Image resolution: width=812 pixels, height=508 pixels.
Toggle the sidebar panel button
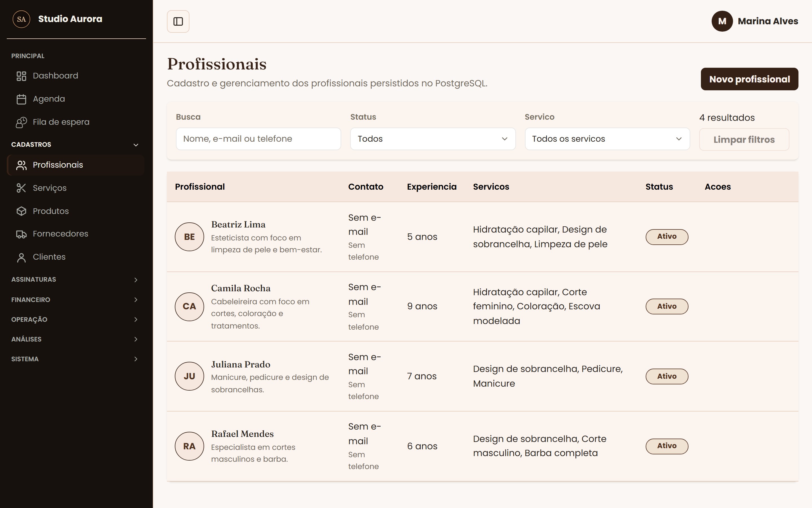[178, 21]
